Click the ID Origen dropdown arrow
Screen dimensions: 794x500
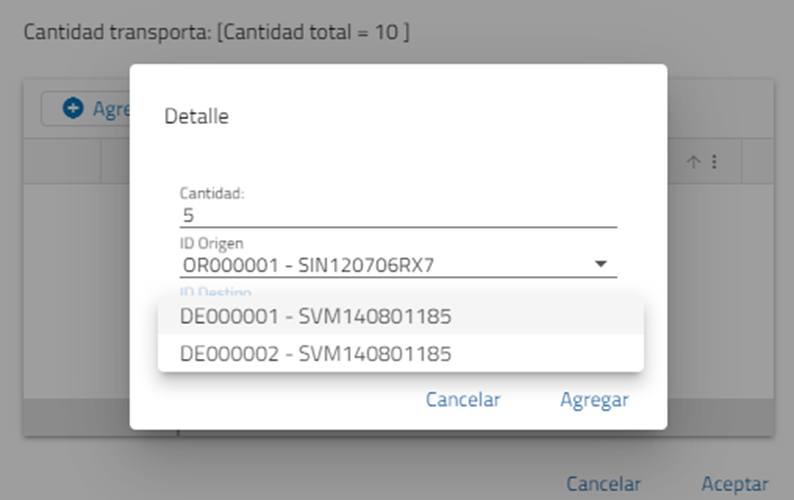[601, 264]
